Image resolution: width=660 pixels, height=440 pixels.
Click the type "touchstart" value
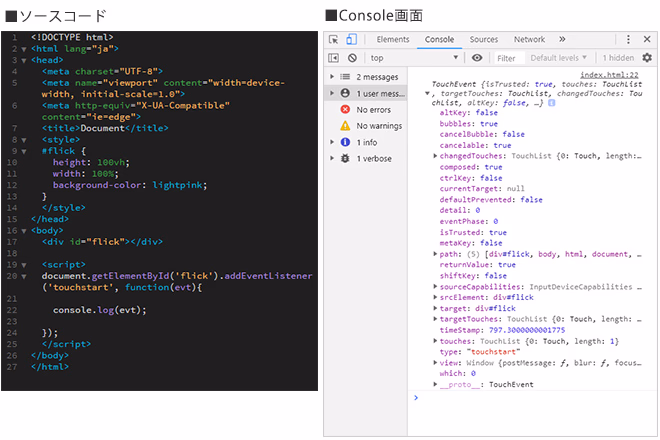493,352
